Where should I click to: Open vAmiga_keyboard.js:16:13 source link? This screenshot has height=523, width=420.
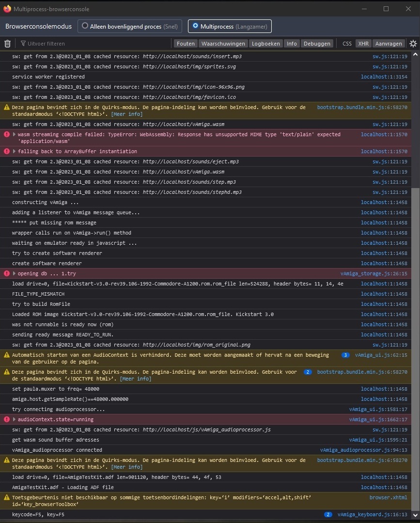coord(373,514)
